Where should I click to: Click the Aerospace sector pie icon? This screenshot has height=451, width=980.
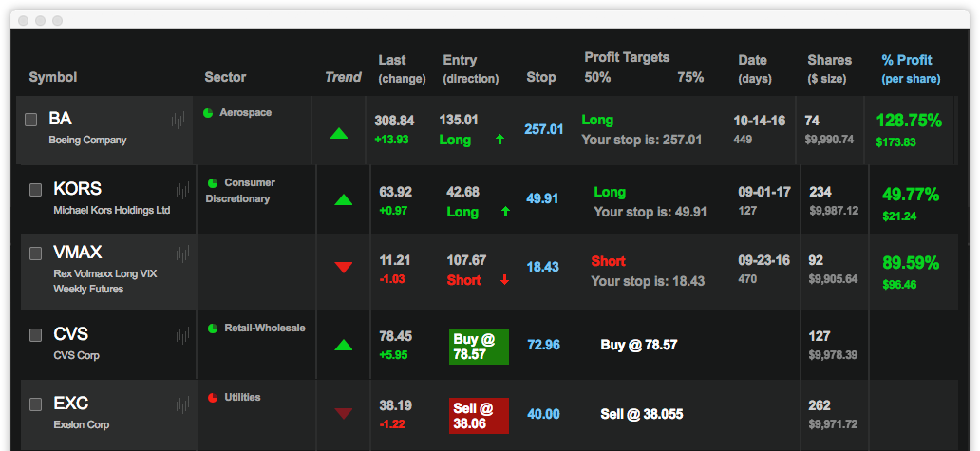pyautogui.click(x=208, y=113)
